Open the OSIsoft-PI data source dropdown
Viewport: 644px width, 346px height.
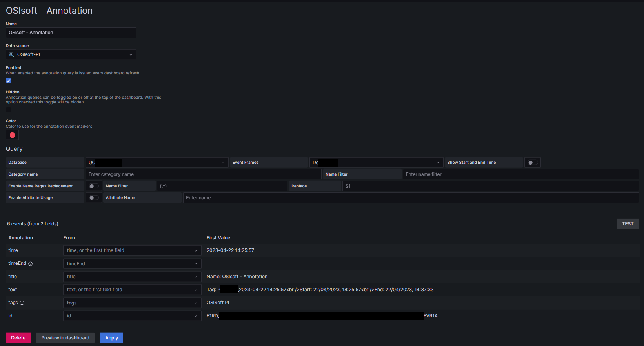click(71, 54)
